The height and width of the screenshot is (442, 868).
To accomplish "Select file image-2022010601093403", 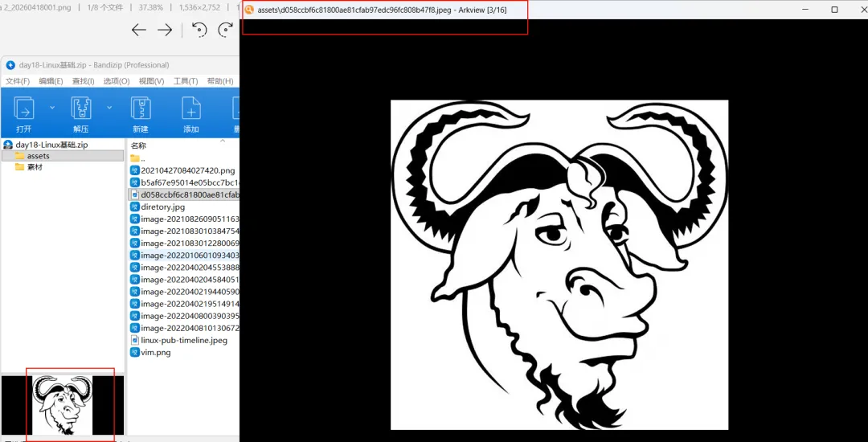I will point(190,256).
